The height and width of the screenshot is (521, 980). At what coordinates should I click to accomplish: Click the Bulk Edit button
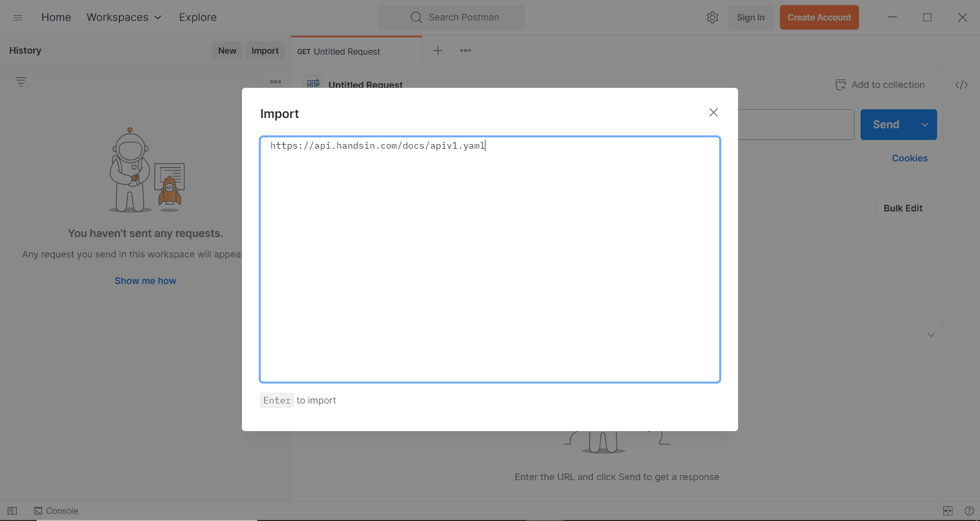point(903,208)
